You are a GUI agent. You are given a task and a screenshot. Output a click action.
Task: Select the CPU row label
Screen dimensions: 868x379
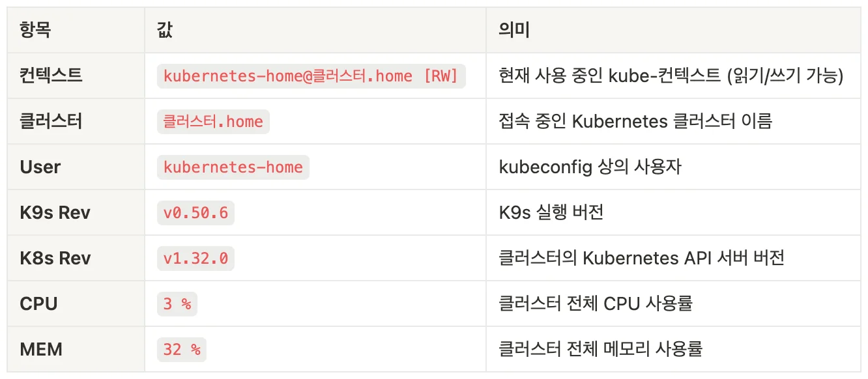[x=39, y=303]
